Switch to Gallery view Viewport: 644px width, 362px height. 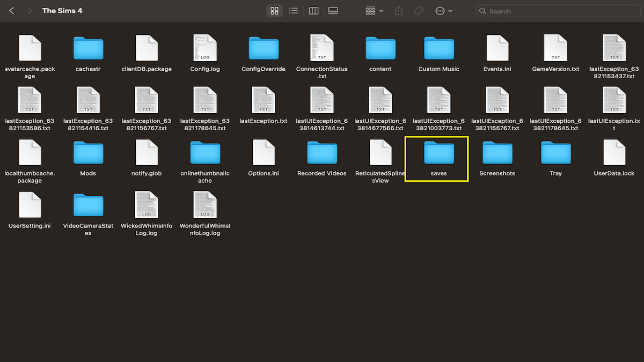pyautogui.click(x=333, y=10)
